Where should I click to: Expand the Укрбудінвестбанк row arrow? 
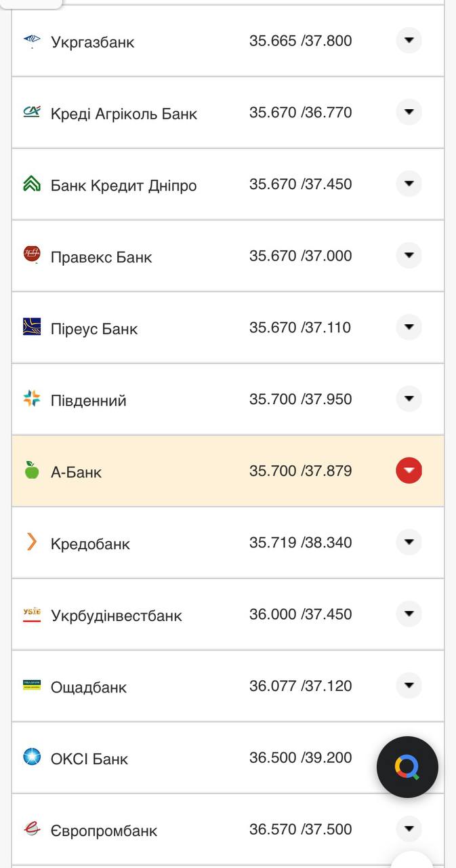[x=409, y=614]
